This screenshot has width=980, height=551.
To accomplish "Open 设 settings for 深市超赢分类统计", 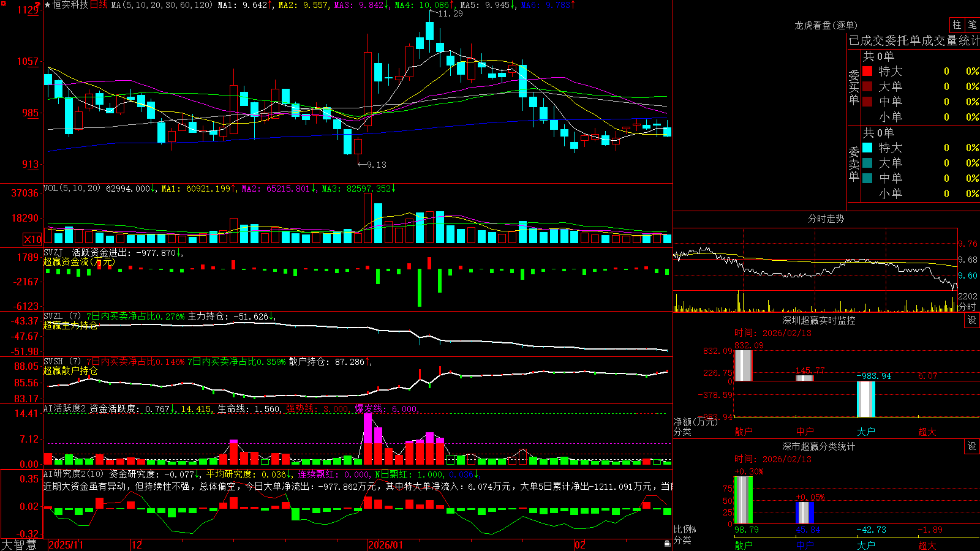I will click(972, 446).
